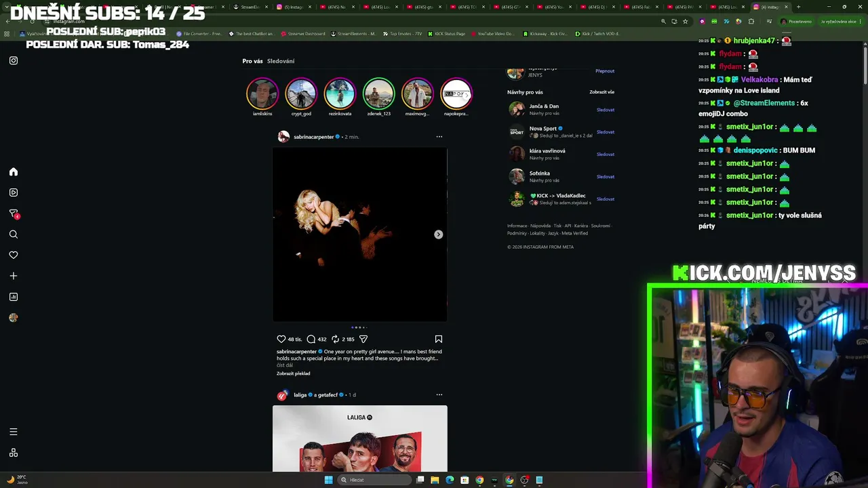The height and width of the screenshot is (488, 868).
Task: Open the sabrinacarpenter profile from post header
Action: click(313, 137)
